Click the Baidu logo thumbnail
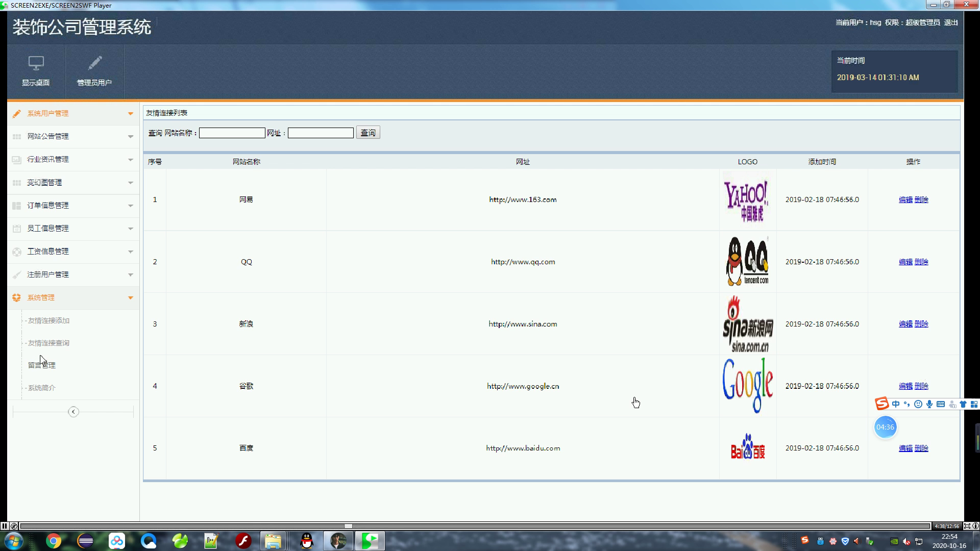 pos(748,447)
